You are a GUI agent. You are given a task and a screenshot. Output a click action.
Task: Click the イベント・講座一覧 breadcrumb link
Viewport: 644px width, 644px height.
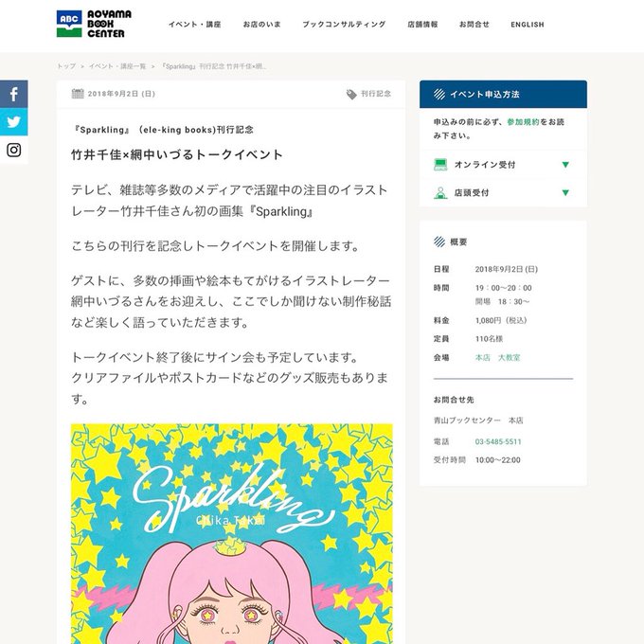coord(117,66)
